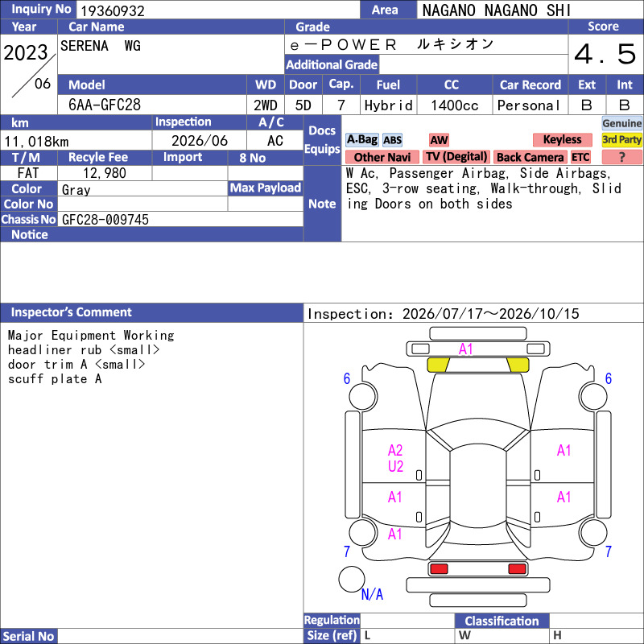Click the Keyless equipment badge

(x=562, y=140)
